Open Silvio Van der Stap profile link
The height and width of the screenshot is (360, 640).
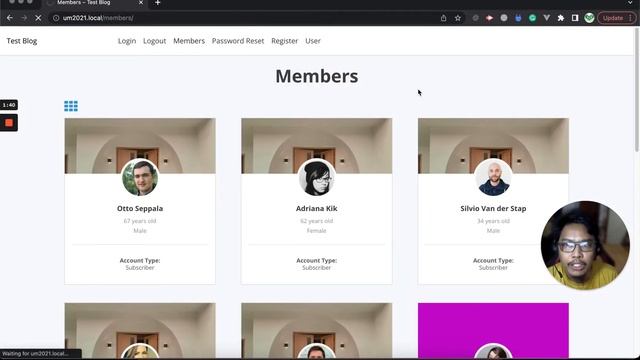pos(493,208)
